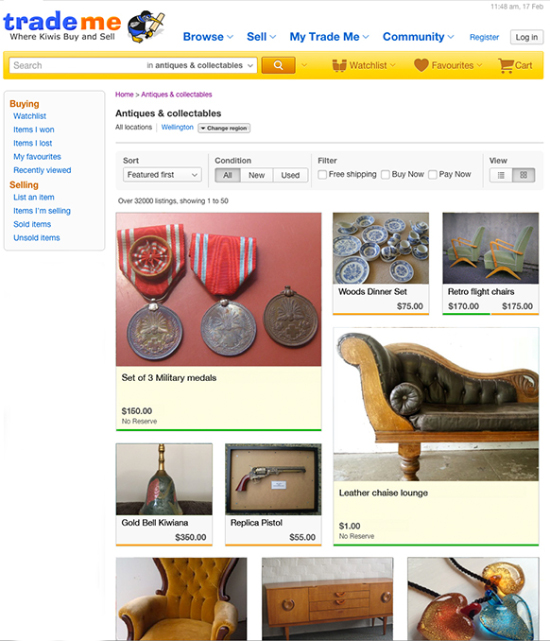Click the Favourites heart icon
Viewport: 550px width, 641px height.
click(421, 65)
